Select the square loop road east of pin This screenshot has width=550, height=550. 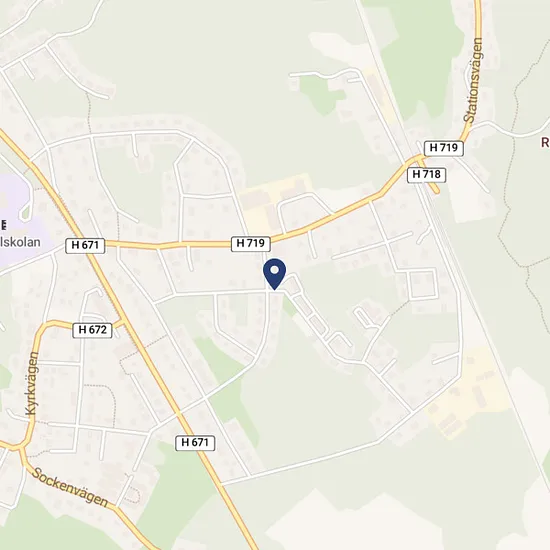[423, 284]
